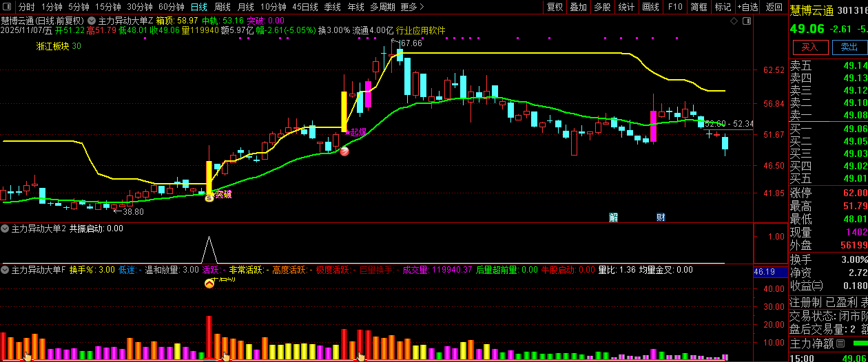Expand the 主力异动大单F indicator dropdown
The image size is (868, 362).
point(6,270)
